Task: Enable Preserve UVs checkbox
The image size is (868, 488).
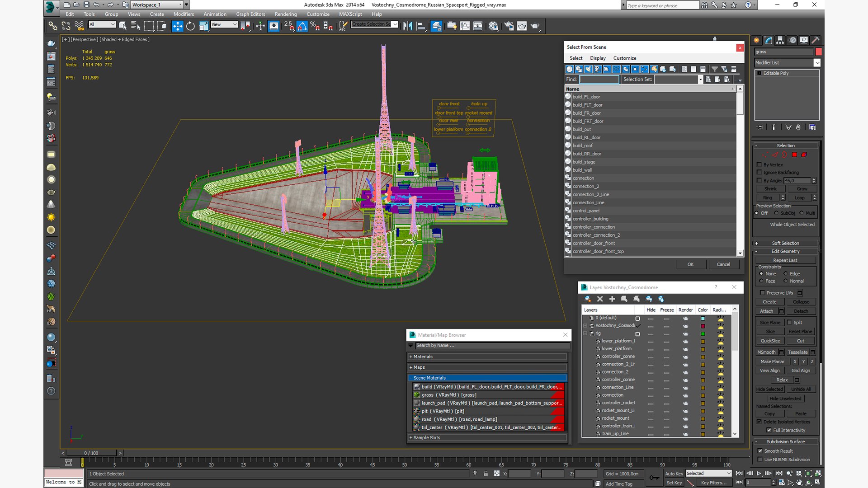Action: tap(763, 293)
